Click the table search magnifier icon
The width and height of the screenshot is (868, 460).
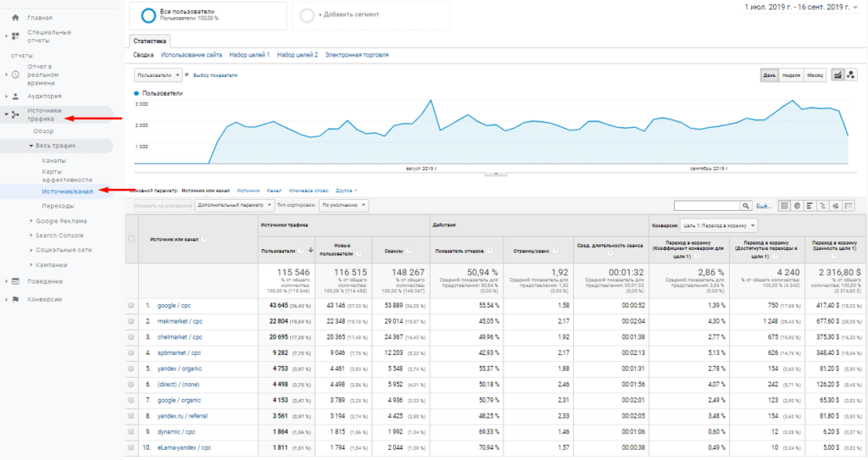click(747, 205)
